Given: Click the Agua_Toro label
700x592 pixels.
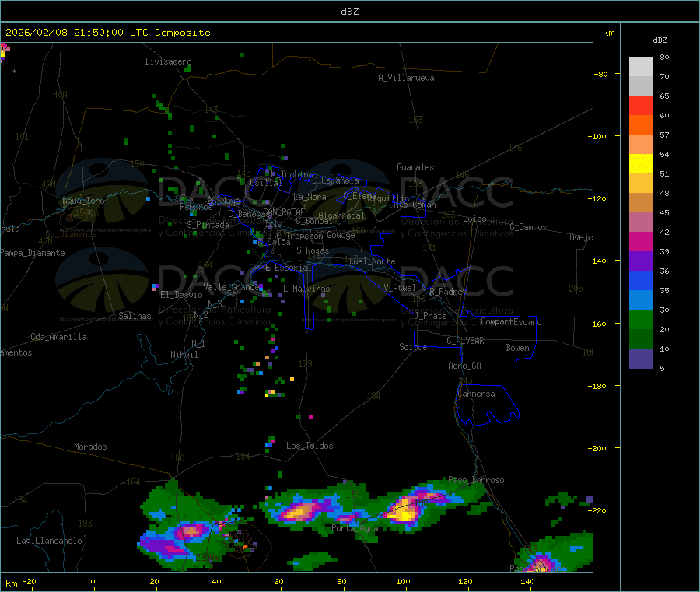Looking at the screenshot, I should [83, 201].
